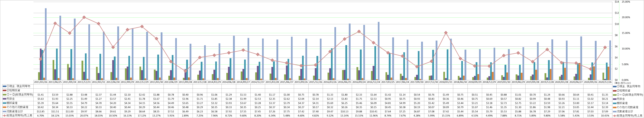This screenshot has width=644, height=118.
Task: Click the $10.41 total for 2016/12/24
Action: pos(373,111)
